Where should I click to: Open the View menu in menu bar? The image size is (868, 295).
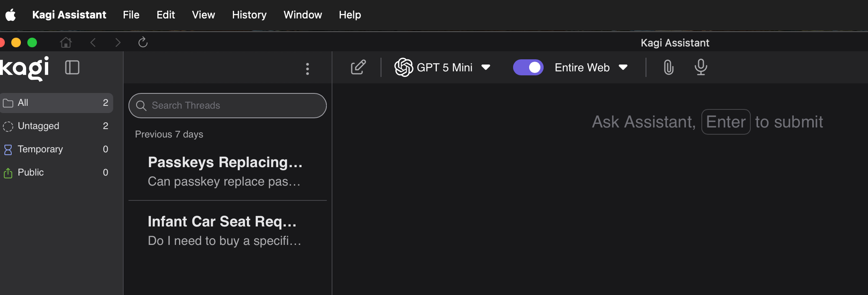coord(203,15)
